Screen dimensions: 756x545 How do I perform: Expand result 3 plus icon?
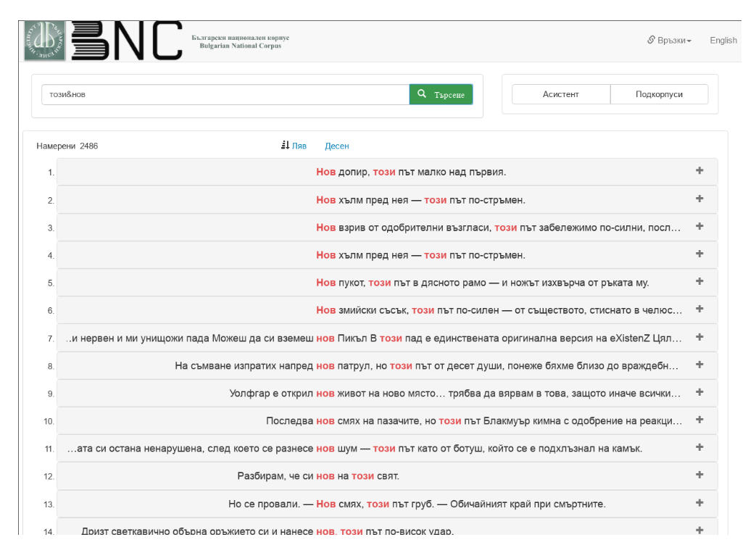[699, 226]
